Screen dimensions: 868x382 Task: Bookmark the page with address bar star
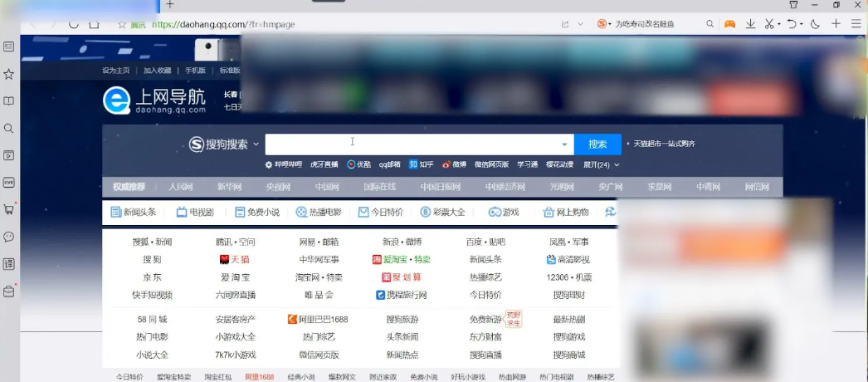(122, 24)
